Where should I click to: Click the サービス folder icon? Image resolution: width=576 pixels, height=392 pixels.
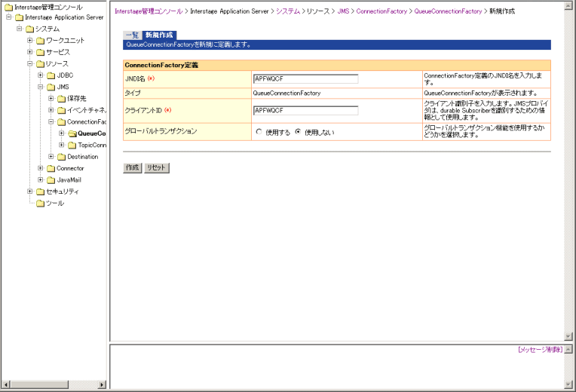coord(41,52)
